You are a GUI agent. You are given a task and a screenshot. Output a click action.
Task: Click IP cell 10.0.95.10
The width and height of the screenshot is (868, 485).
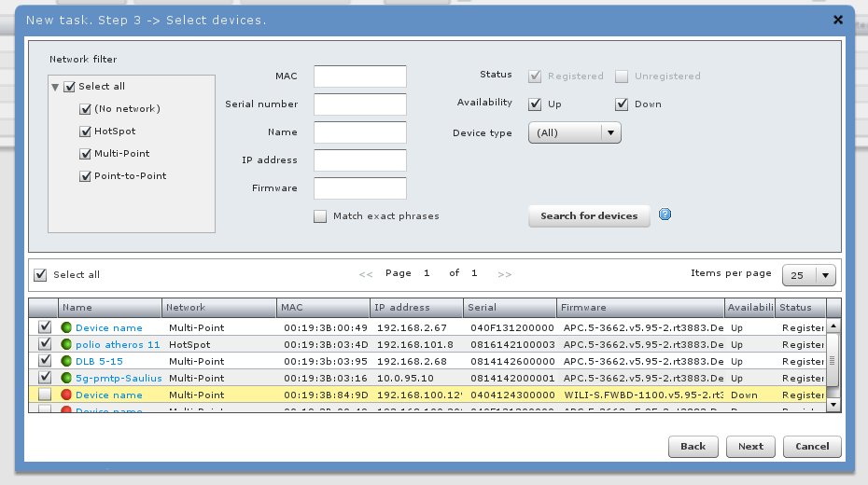coord(405,379)
